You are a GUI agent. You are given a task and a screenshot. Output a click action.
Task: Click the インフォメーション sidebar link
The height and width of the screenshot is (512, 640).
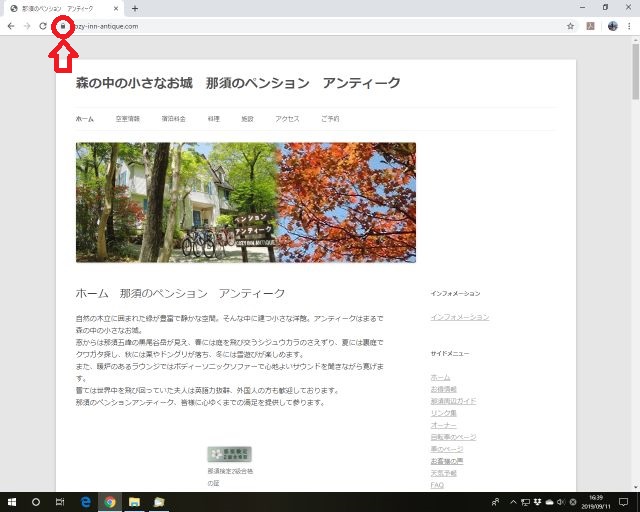(459, 317)
